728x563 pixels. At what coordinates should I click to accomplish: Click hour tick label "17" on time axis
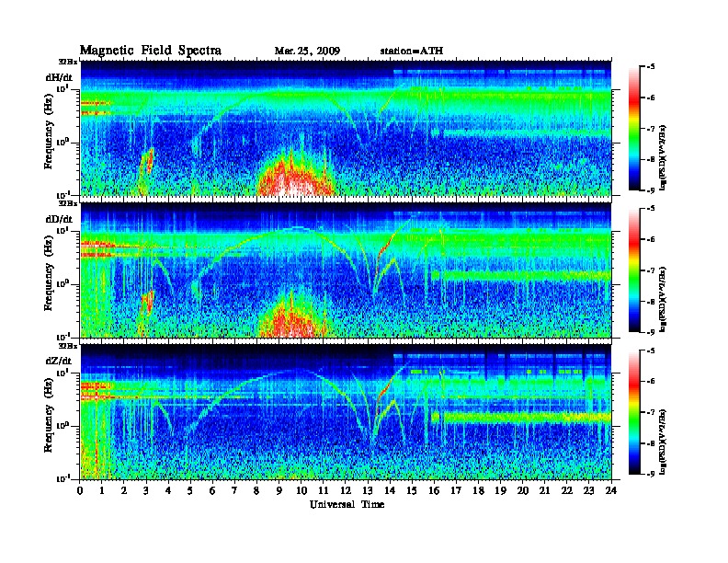(457, 491)
